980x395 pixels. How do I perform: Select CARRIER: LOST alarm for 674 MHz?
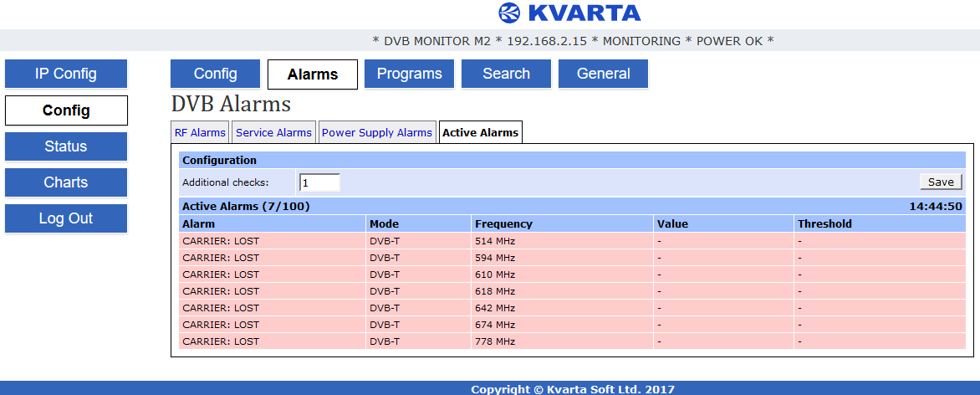(273, 325)
